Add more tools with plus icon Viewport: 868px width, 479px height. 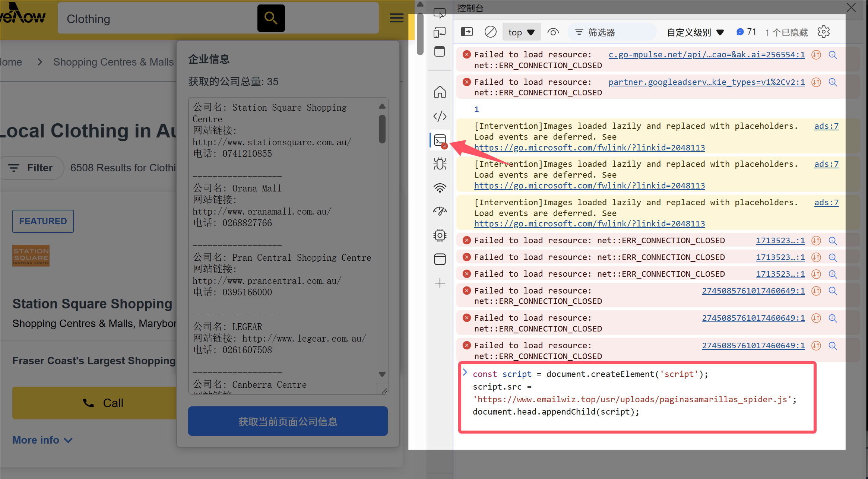(440, 283)
